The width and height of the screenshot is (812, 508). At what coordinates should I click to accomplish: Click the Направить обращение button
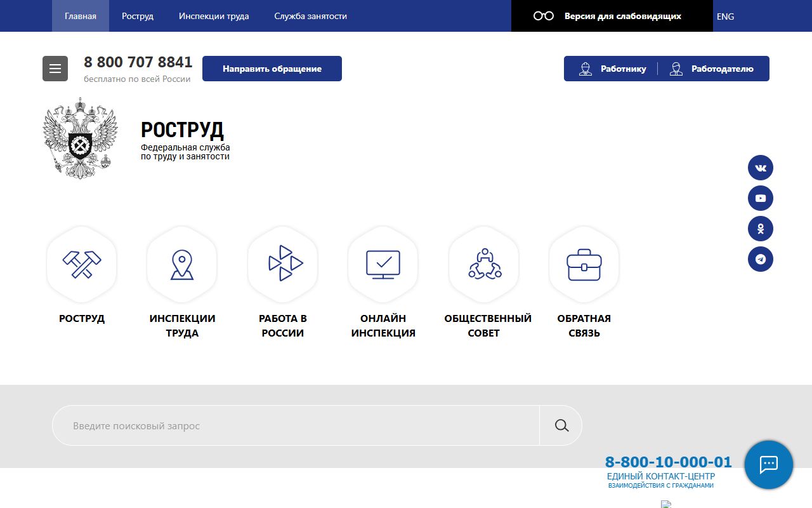click(272, 69)
